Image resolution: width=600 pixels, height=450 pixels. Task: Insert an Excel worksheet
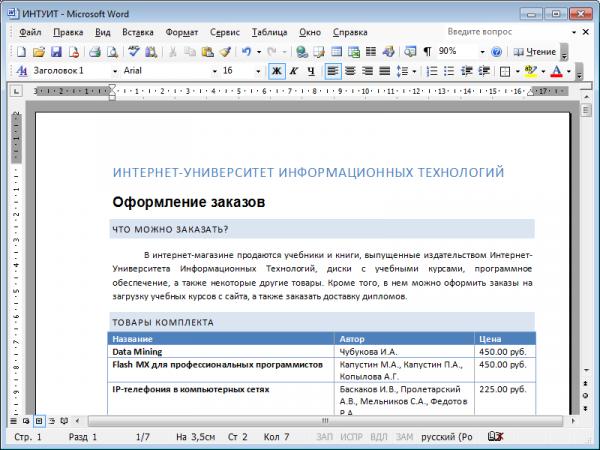click(x=354, y=52)
